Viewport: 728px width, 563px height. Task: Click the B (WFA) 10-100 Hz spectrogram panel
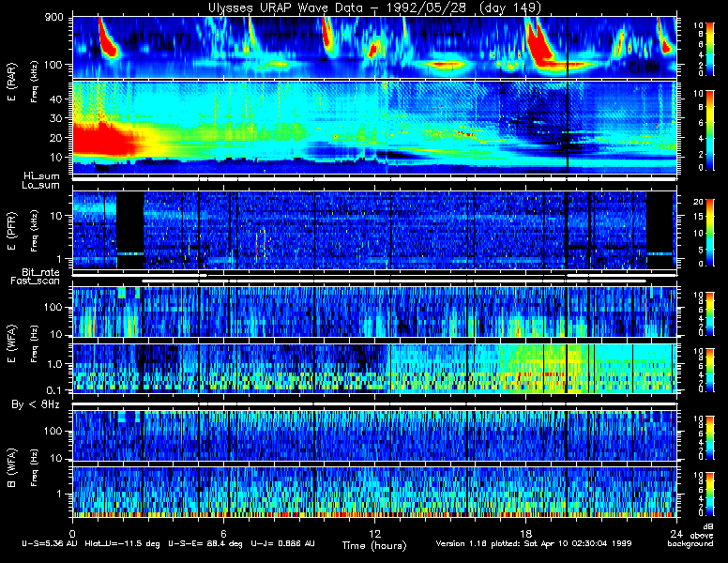click(x=374, y=435)
